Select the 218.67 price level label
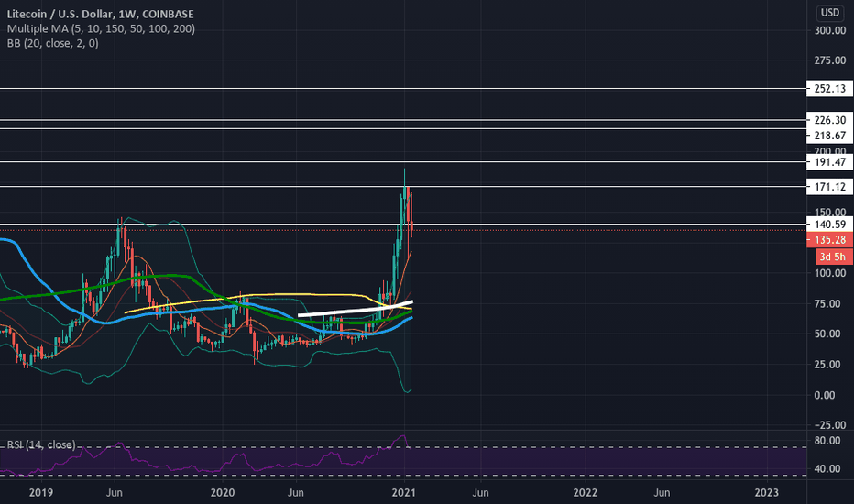 829,135
